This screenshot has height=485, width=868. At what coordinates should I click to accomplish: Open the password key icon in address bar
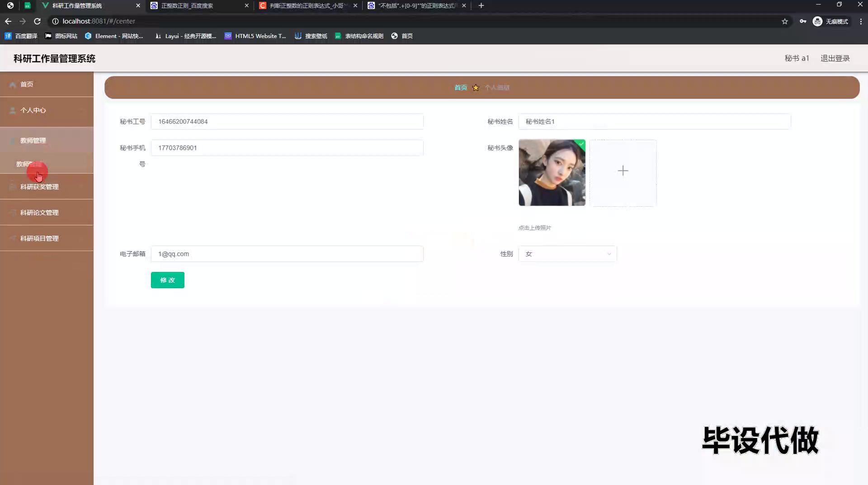(x=803, y=21)
